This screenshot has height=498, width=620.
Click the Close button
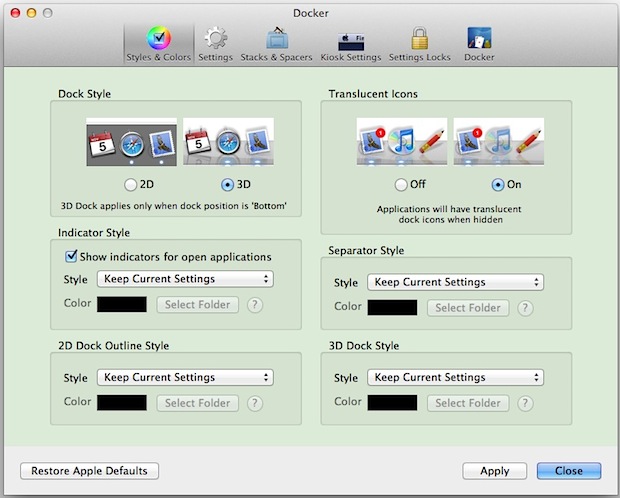[x=569, y=471]
